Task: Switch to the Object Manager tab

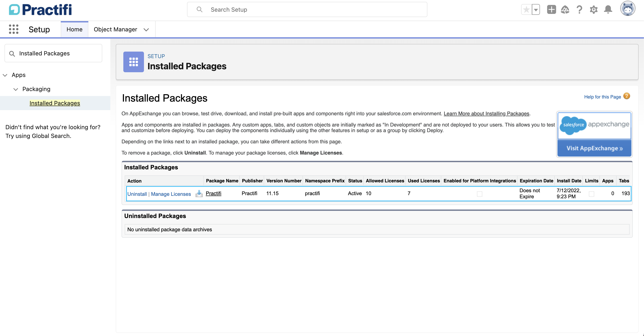Action: tap(115, 30)
